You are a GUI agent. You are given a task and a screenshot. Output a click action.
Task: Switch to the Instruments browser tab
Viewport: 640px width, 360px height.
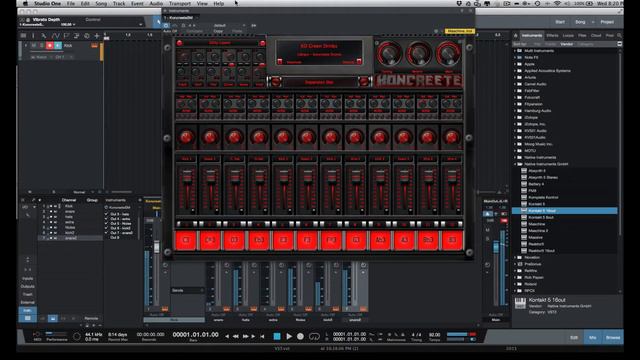532,36
